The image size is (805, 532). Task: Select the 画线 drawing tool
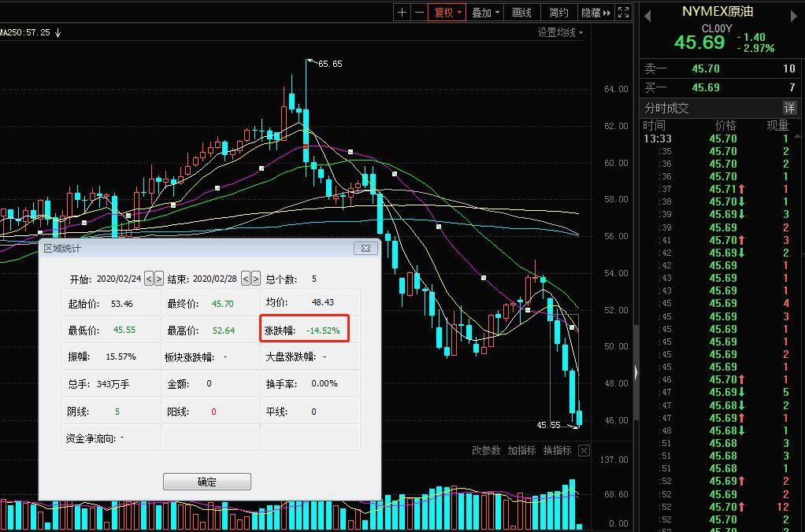pyautogui.click(x=521, y=13)
